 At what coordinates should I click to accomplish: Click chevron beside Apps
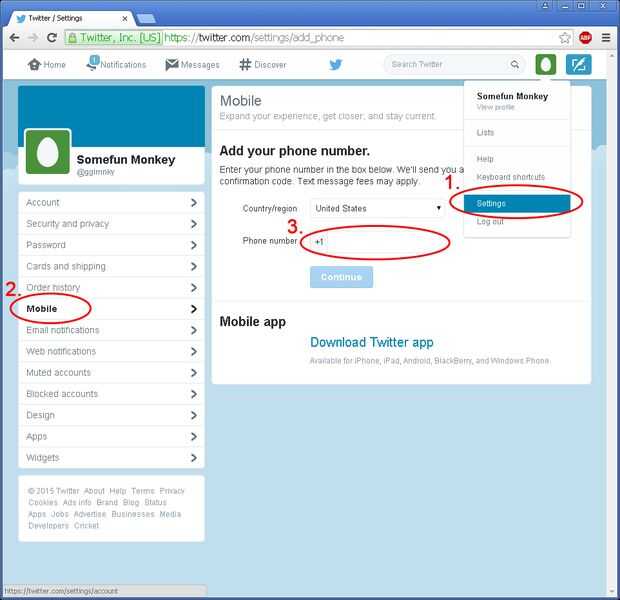194,437
